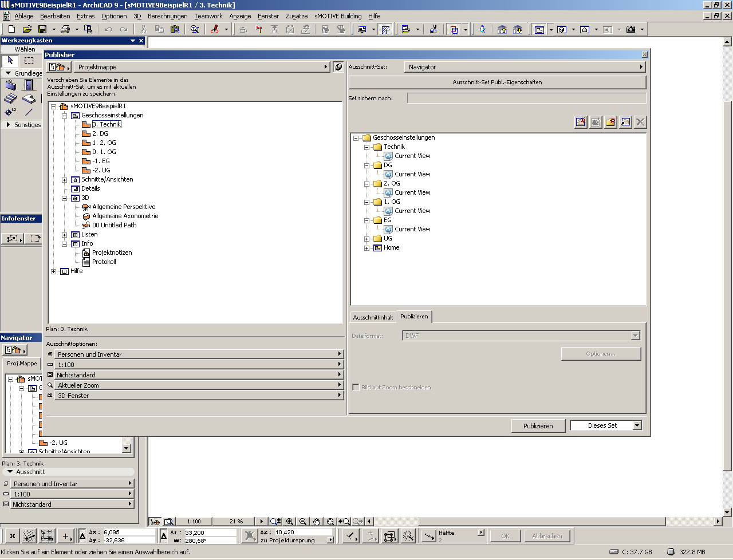Click the Optionen... button
Viewport: 733px width, 560px height.
click(601, 354)
